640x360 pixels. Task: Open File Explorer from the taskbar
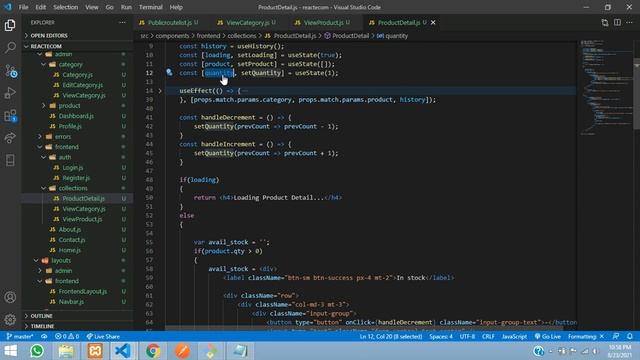66,351
